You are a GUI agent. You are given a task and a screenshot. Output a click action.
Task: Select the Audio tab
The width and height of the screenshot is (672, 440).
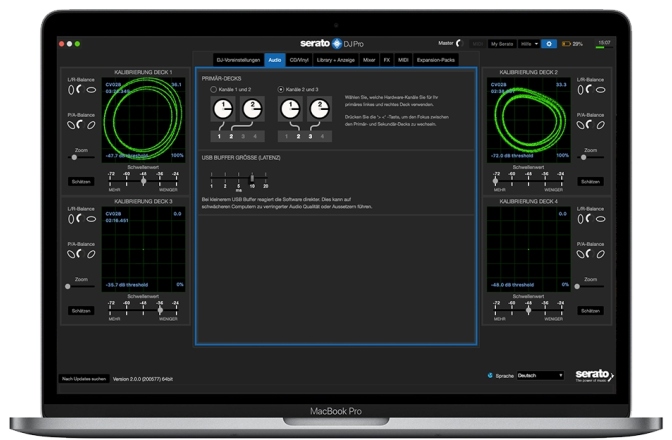tap(275, 60)
